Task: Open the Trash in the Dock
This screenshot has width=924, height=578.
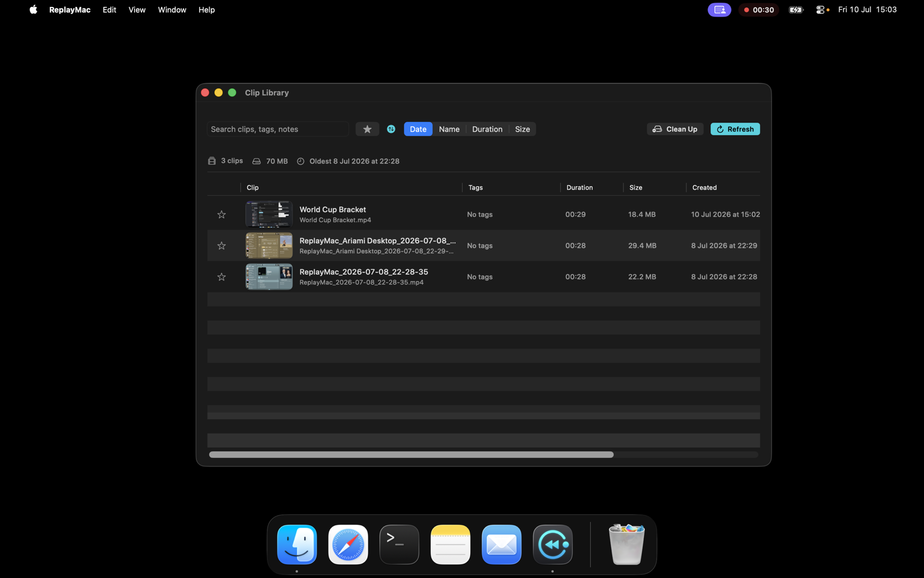Action: 627,544
